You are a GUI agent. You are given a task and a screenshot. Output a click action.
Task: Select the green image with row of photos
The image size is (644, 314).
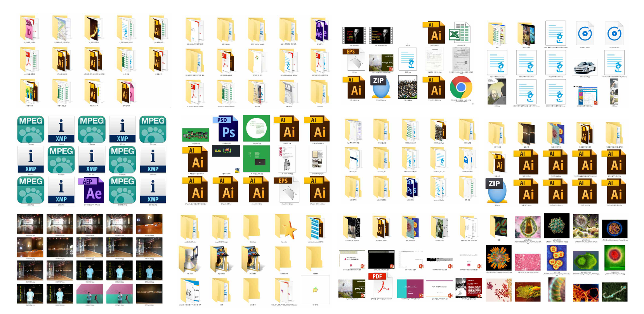[196, 135]
